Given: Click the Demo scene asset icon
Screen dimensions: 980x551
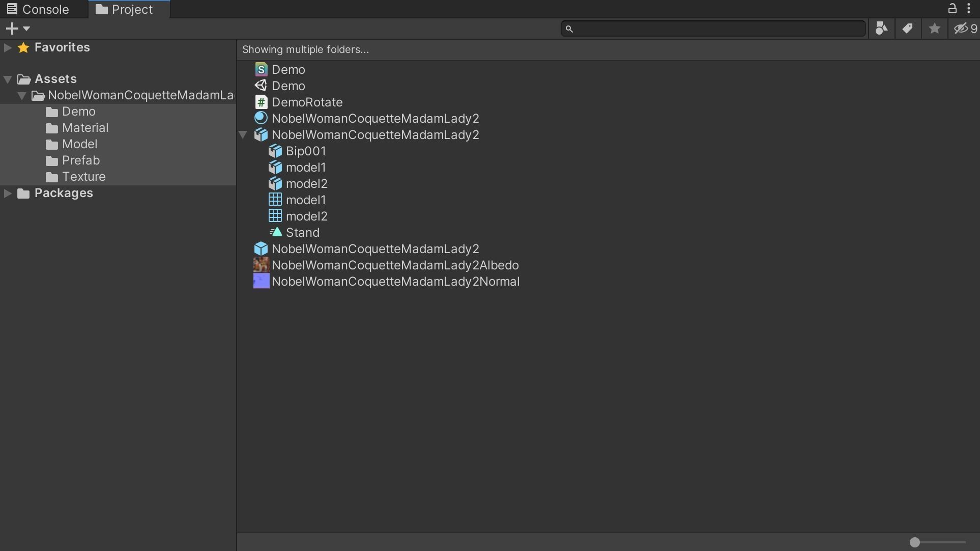Looking at the screenshot, I should tap(261, 86).
